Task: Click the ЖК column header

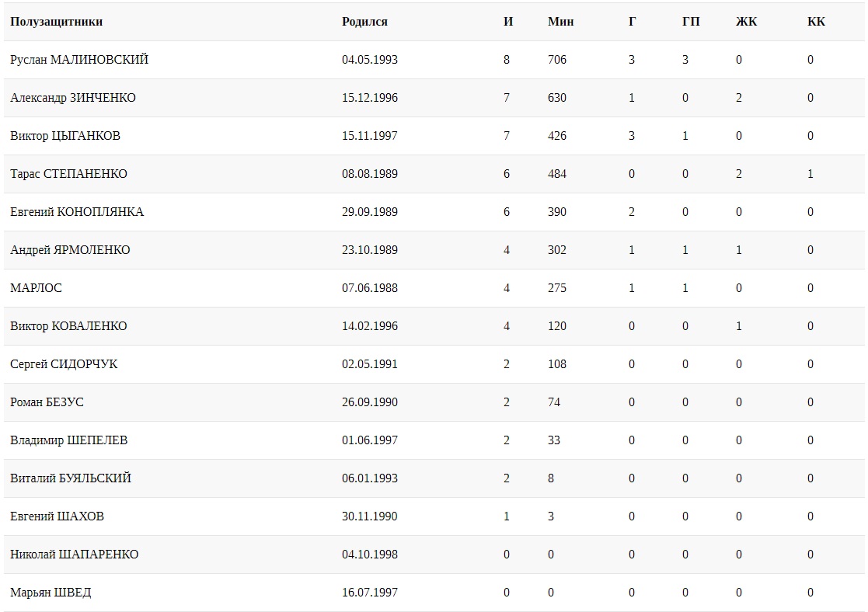Action: [x=746, y=22]
